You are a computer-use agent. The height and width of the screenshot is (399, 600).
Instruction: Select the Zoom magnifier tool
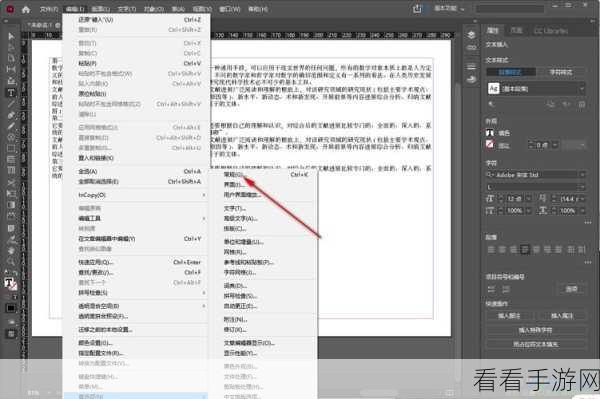(x=11, y=262)
